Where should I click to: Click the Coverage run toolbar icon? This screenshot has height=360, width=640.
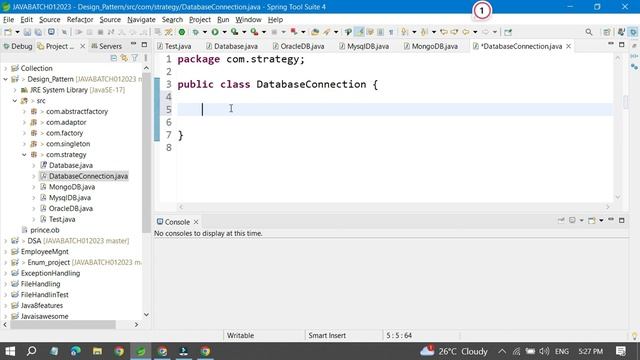click(x=234, y=32)
